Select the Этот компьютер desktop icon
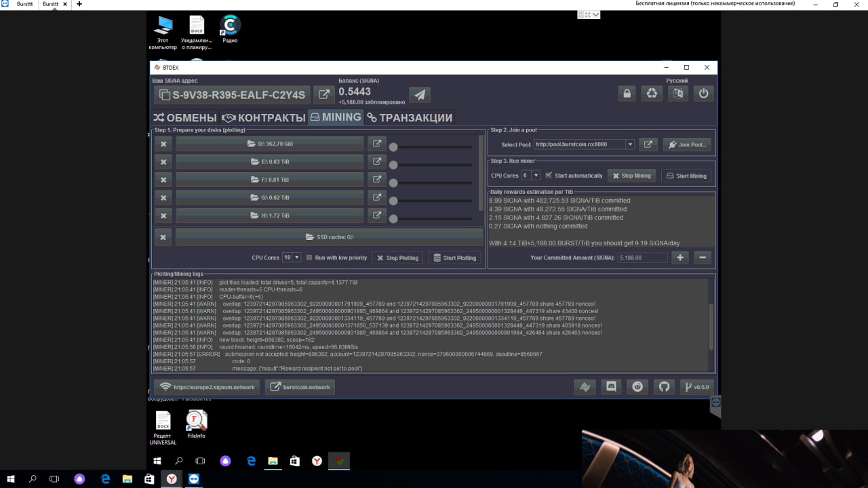 (163, 33)
